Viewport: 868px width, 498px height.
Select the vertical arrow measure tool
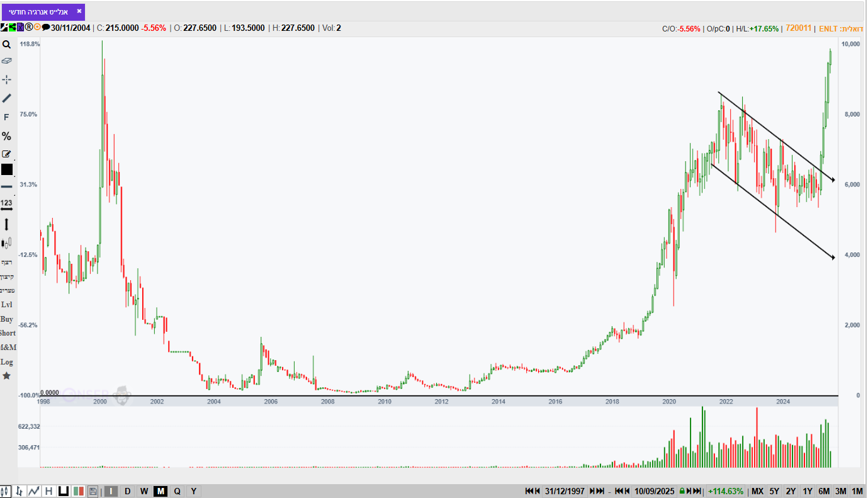(6, 224)
